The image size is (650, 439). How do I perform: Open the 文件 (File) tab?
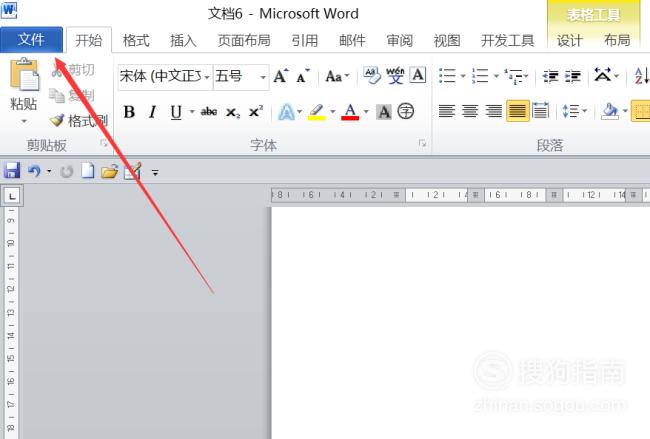click(32, 40)
